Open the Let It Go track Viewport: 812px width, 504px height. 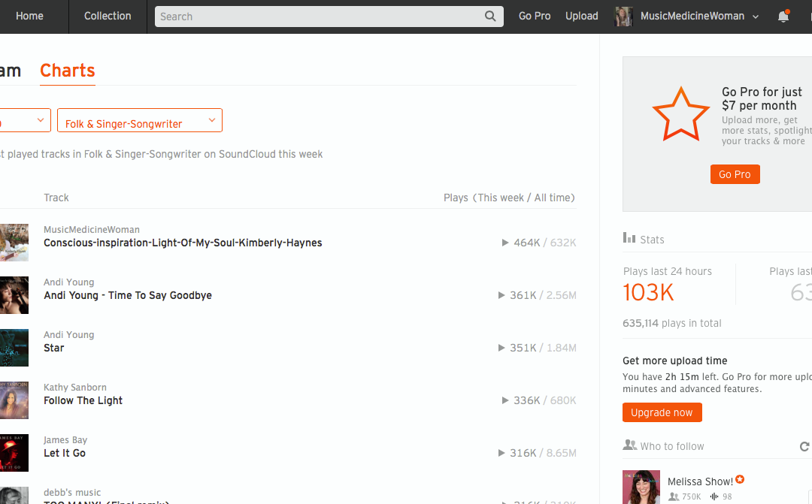65,453
